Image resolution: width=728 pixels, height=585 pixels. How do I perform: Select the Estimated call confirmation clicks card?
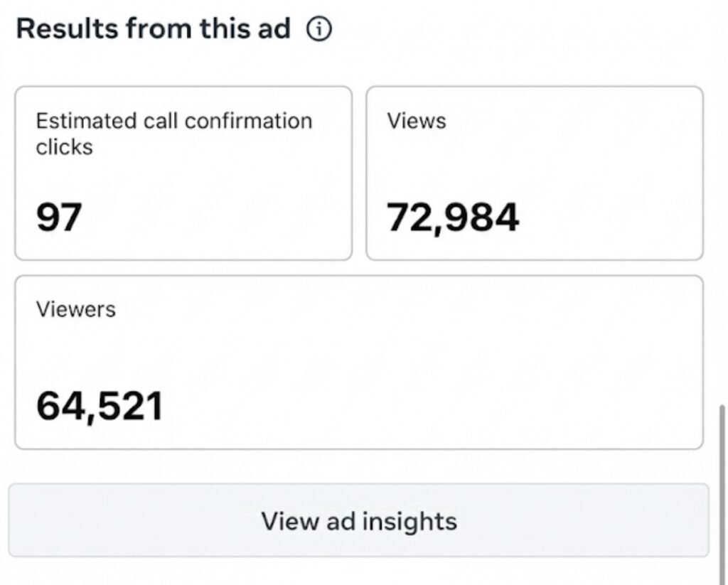pyautogui.click(x=183, y=173)
